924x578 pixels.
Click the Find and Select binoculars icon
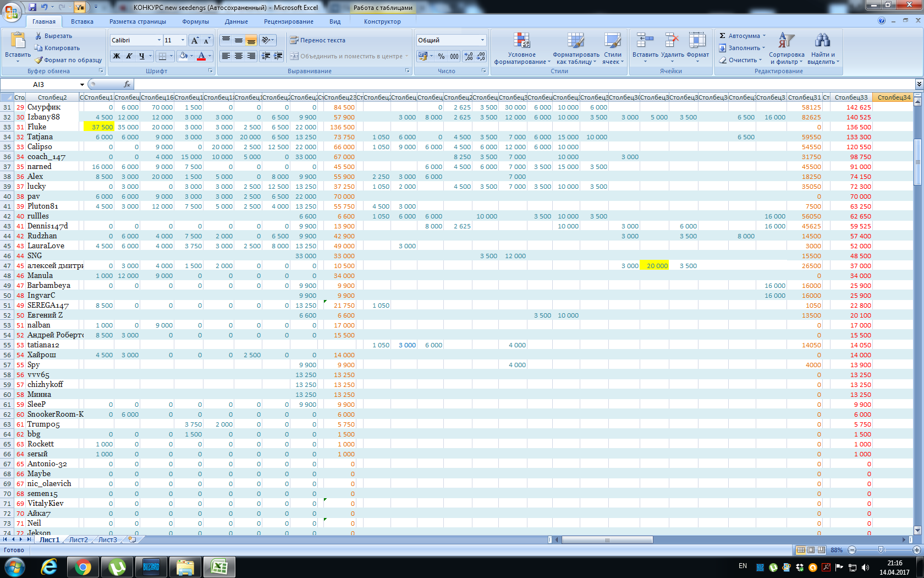pyautogui.click(x=822, y=41)
